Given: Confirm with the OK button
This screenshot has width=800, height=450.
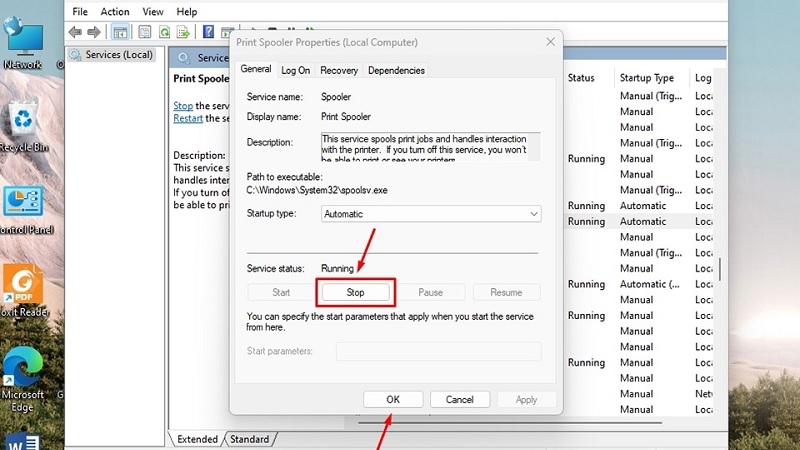Looking at the screenshot, I should 393,399.
